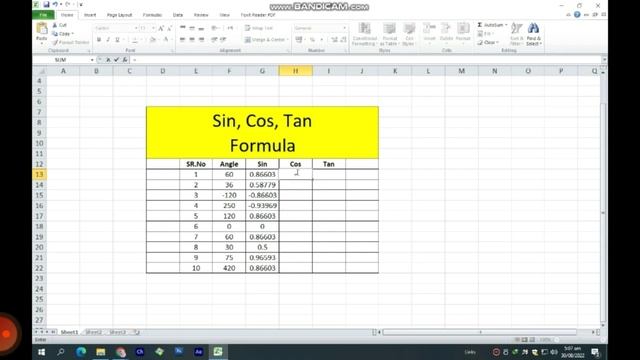Switch to the Insert ribbon tab
This screenshot has width=640, height=360.
pos(90,15)
